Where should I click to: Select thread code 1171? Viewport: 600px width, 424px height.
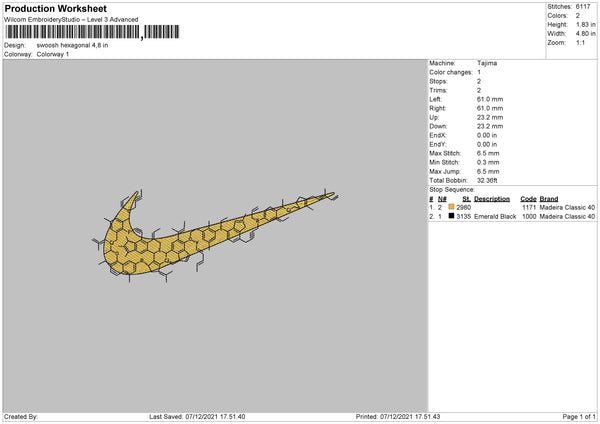coord(529,207)
